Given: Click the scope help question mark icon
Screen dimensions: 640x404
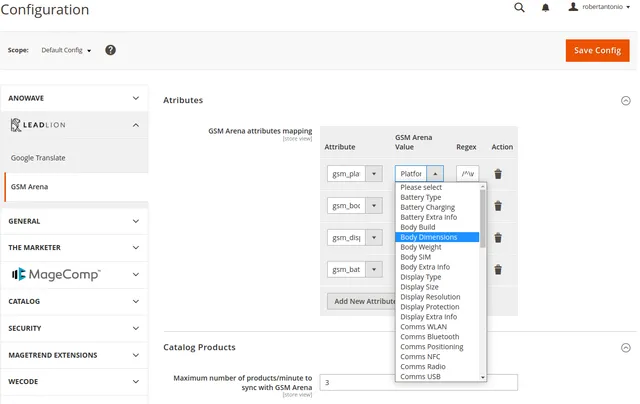Looking at the screenshot, I should pos(110,50).
